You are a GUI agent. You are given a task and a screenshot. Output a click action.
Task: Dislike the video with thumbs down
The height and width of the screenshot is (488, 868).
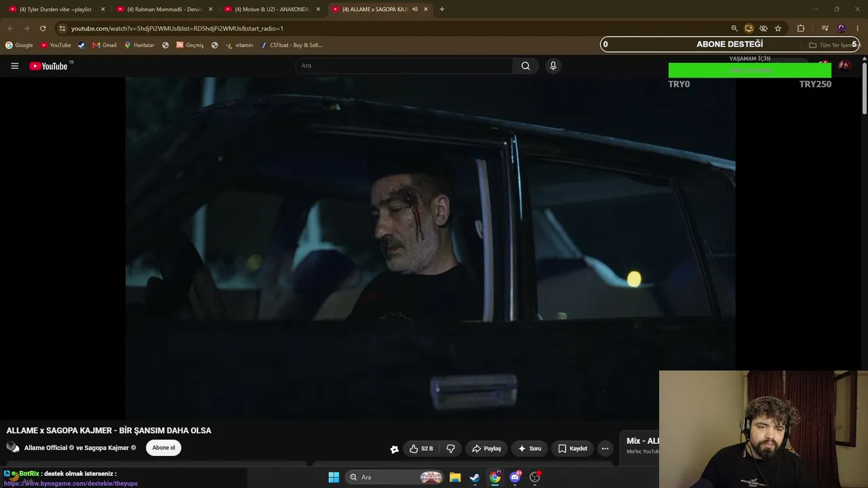pyautogui.click(x=450, y=449)
